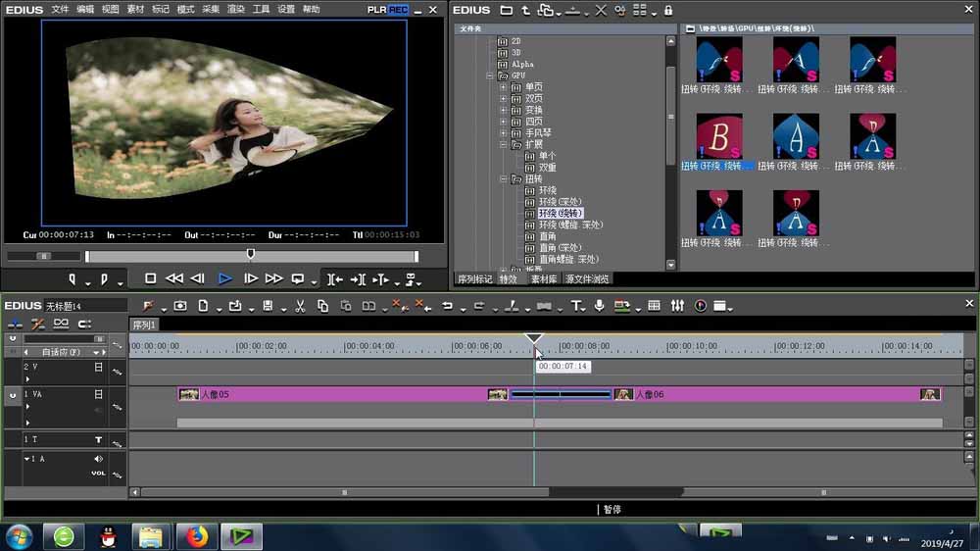Image resolution: width=980 pixels, height=551 pixels.
Task: Click the delete X icon in effects panel toolbar
Action: pyautogui.click(x=601, y=10)
